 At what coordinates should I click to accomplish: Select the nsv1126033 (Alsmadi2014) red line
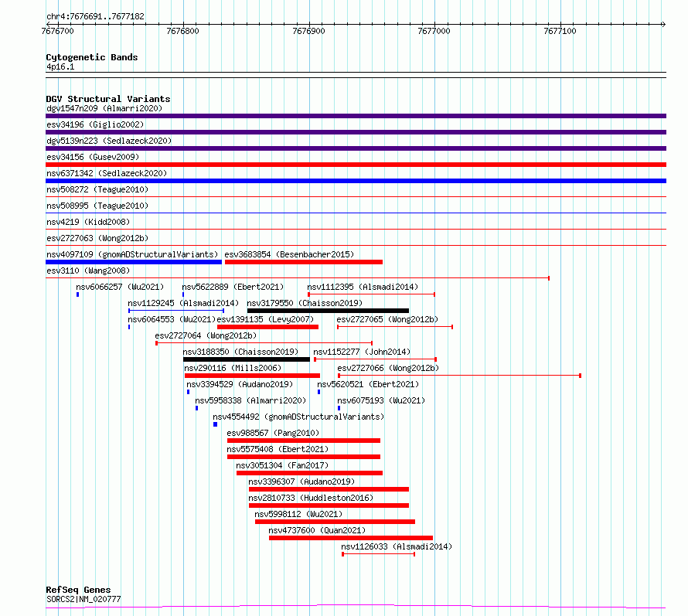click(378, 554)
